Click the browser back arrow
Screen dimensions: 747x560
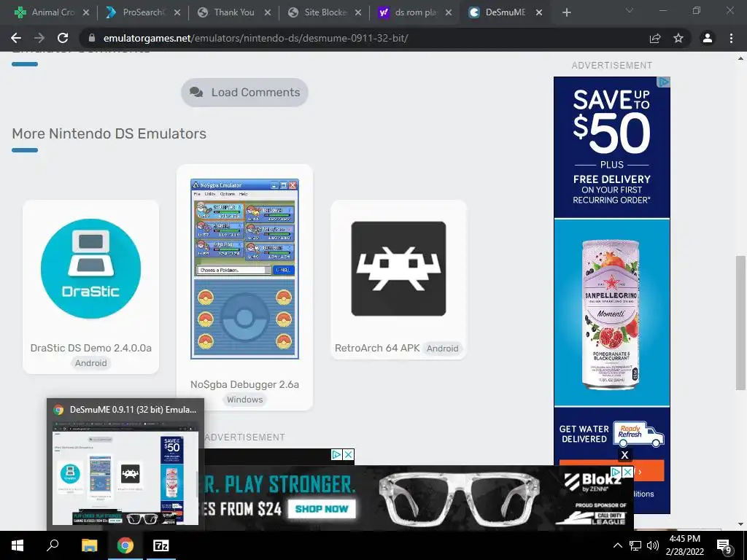tap(16, 38)
